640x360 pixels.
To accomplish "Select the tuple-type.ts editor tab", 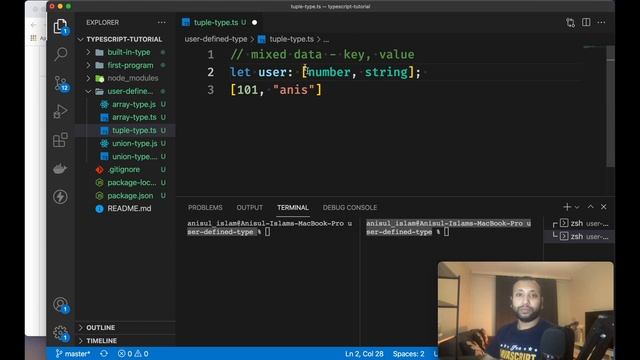I will (216, 22).
